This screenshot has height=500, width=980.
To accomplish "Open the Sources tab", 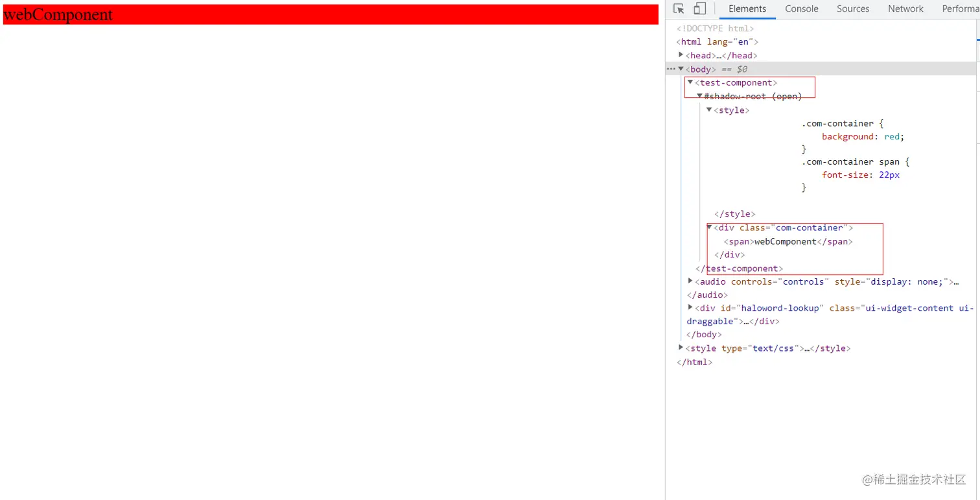I will coord(852,8).
